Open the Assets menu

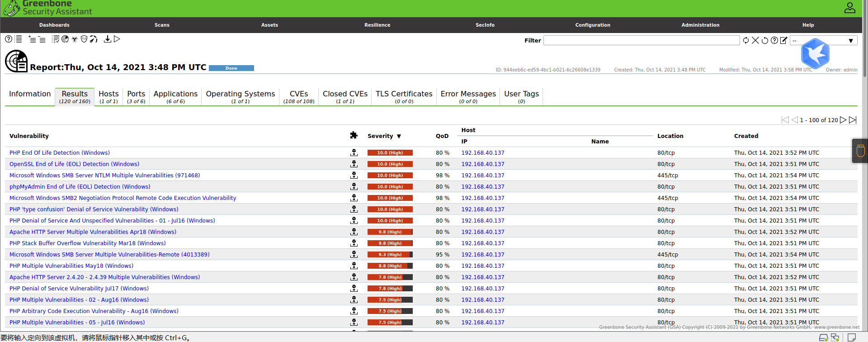coord(269,25)
